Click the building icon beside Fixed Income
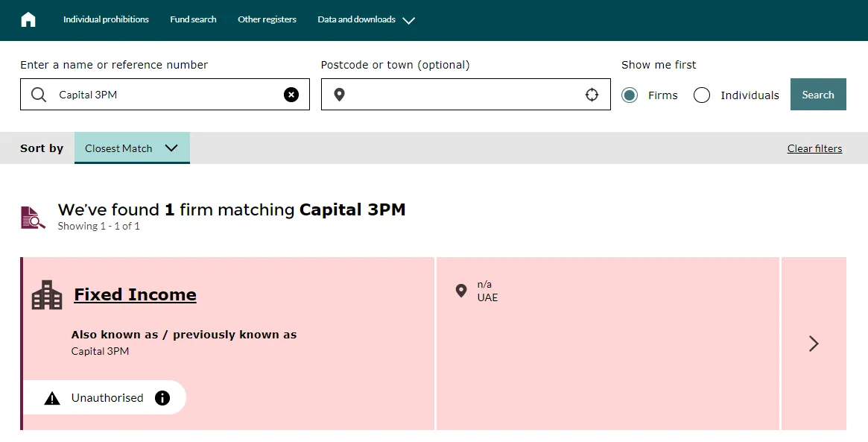This screenshot has width=868, height=442. tap(47, 294)
